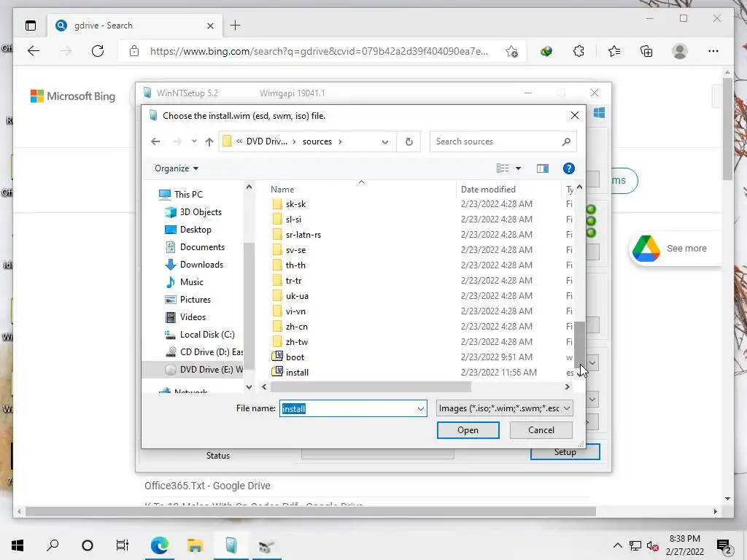Open Edge tab actions menu
This screenshot has height=560, width=747.
[31, 26]
